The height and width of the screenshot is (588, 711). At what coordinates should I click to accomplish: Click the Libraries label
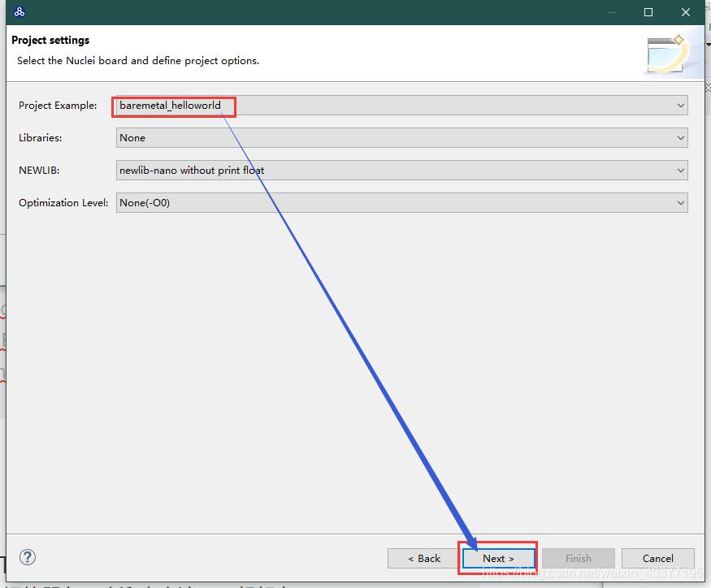click(41, 138)
